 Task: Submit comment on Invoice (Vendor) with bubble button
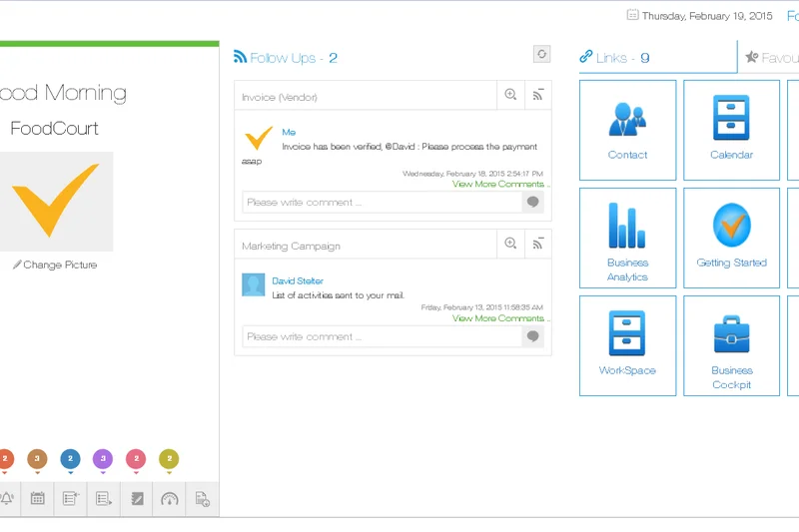tap(533, 203)
